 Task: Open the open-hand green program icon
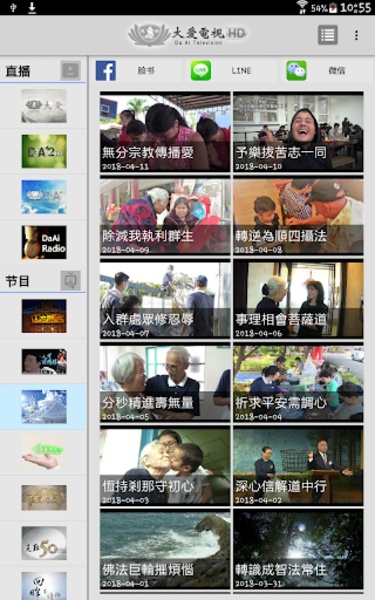pos(44,452)
